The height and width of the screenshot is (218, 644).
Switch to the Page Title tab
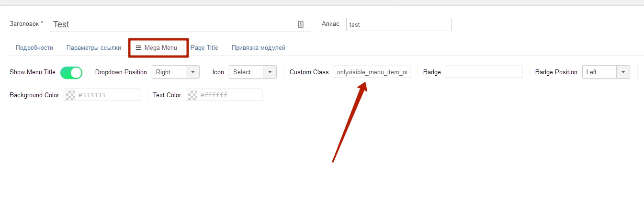click(x=204, y=48)
